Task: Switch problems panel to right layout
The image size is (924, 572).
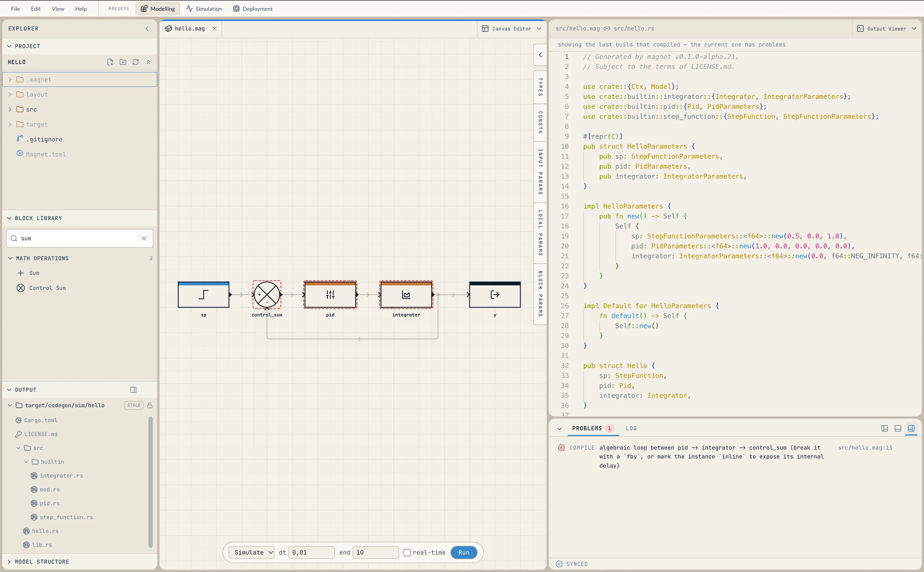Action: 911,428
